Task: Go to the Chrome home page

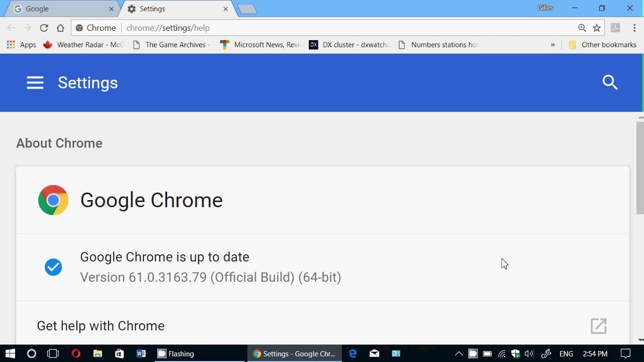Action: pyautogui.click(x=60, y=28)
